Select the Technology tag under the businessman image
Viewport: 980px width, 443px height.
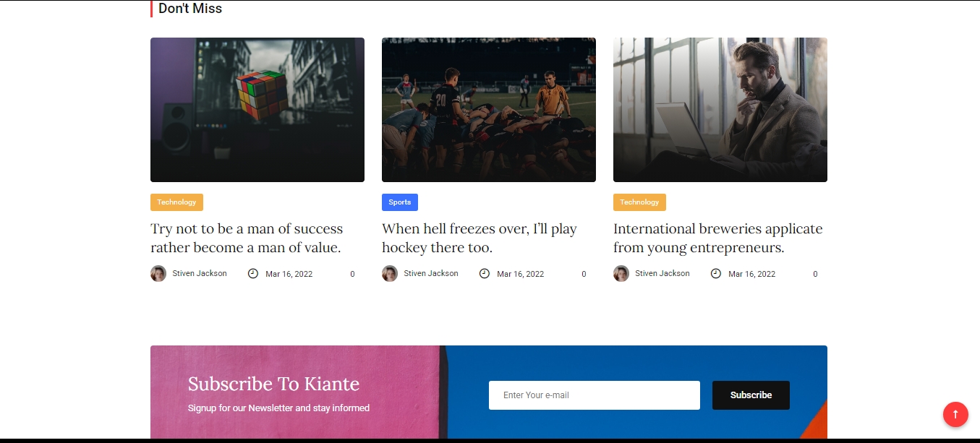639,202
